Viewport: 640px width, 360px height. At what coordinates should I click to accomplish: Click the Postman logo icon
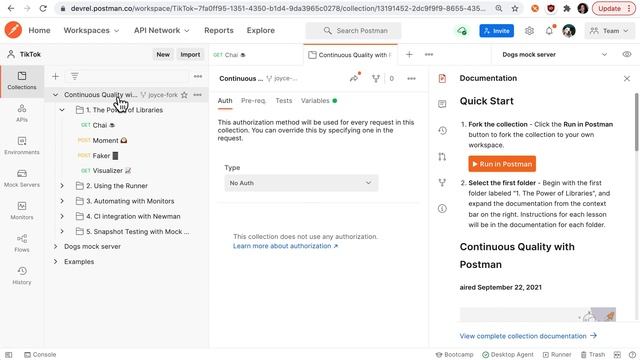(13, 30)
